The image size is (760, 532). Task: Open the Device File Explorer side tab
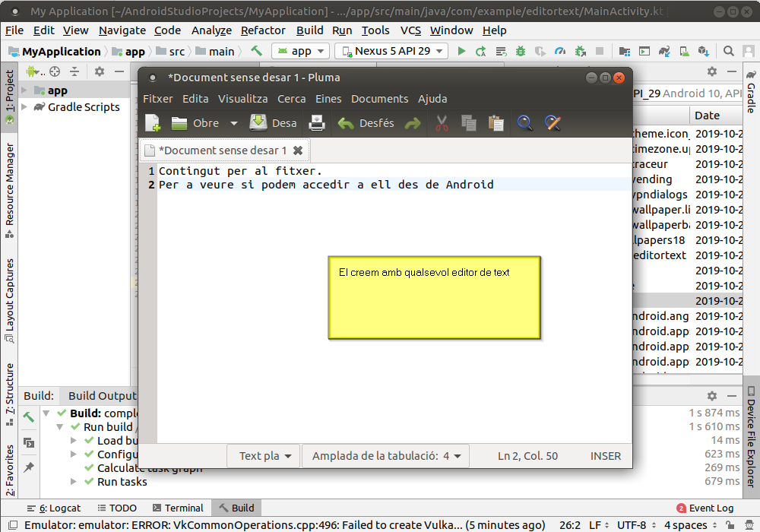(x=751, y=436)
